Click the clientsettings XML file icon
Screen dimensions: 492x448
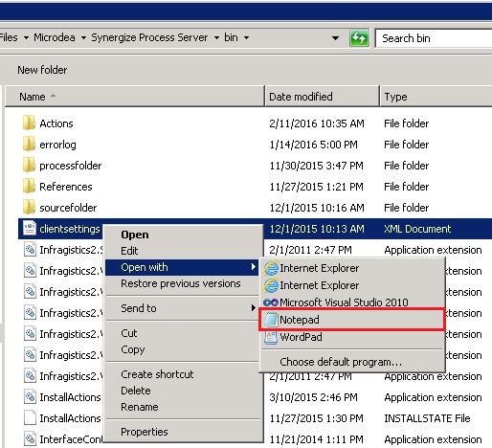click(30, 229)
